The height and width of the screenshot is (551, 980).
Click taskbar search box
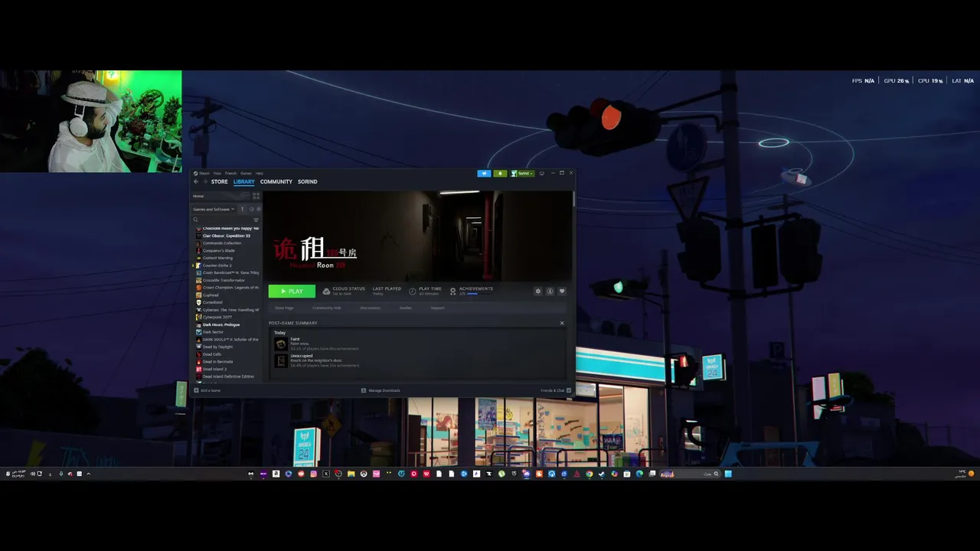[690, 474]
